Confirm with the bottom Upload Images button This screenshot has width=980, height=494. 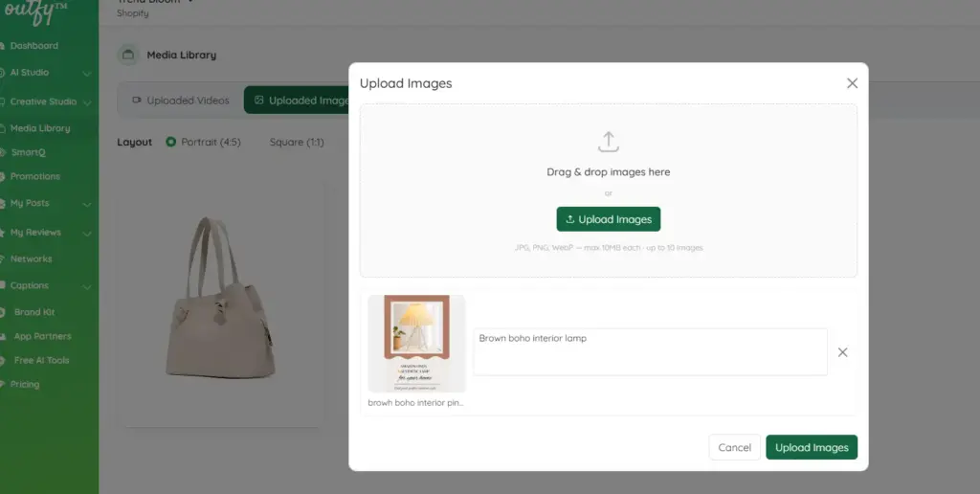point(812,447)
